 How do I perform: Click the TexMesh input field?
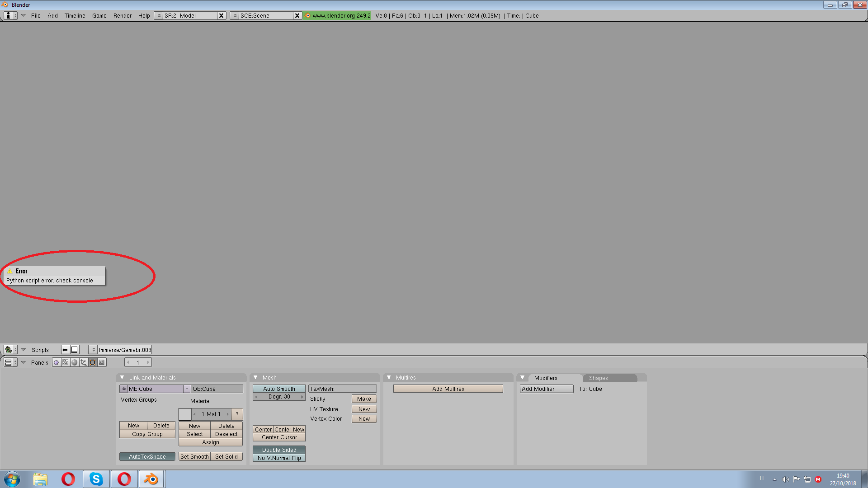342,389
